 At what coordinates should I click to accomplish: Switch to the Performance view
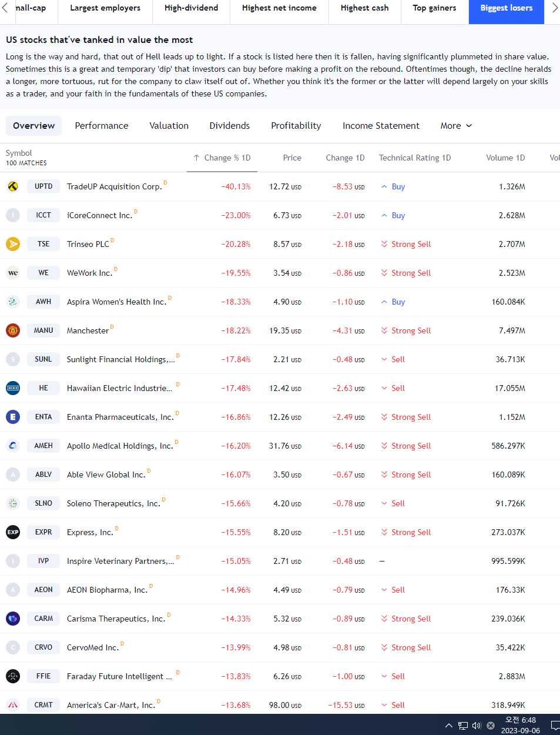pos(102,126)
